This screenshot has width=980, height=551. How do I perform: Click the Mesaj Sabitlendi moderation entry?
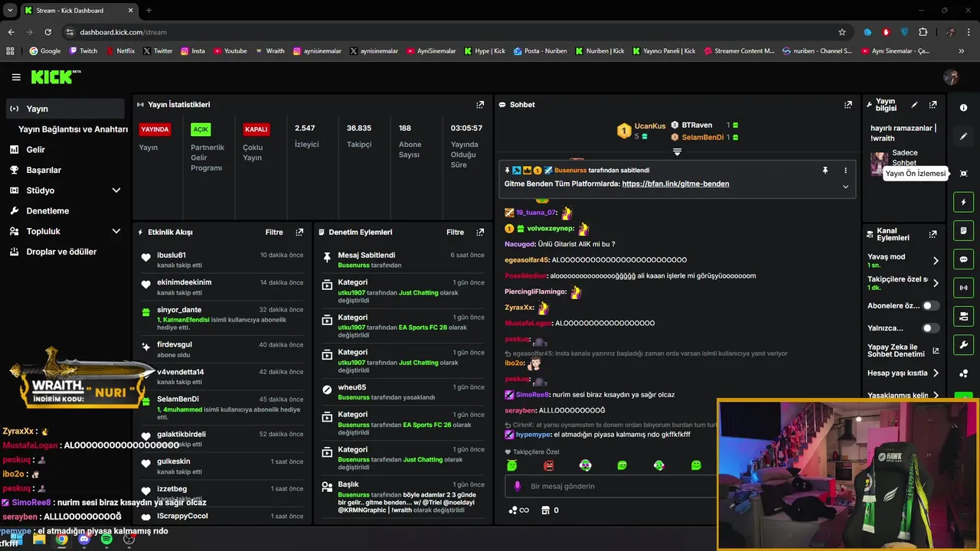point(403,259)
